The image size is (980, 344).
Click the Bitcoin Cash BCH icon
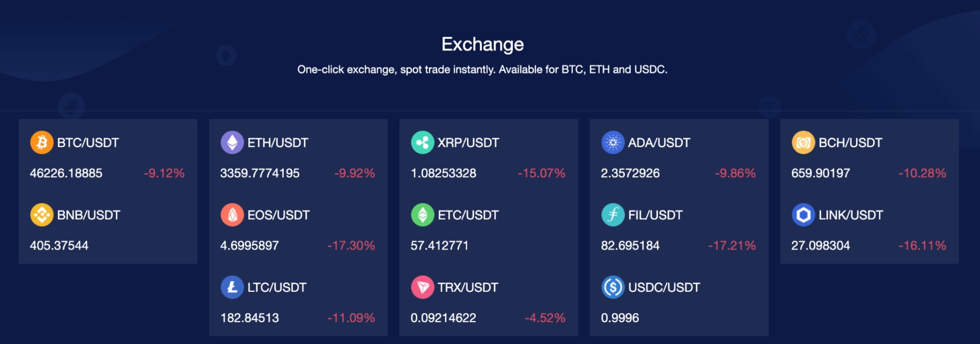coord(803,143)
